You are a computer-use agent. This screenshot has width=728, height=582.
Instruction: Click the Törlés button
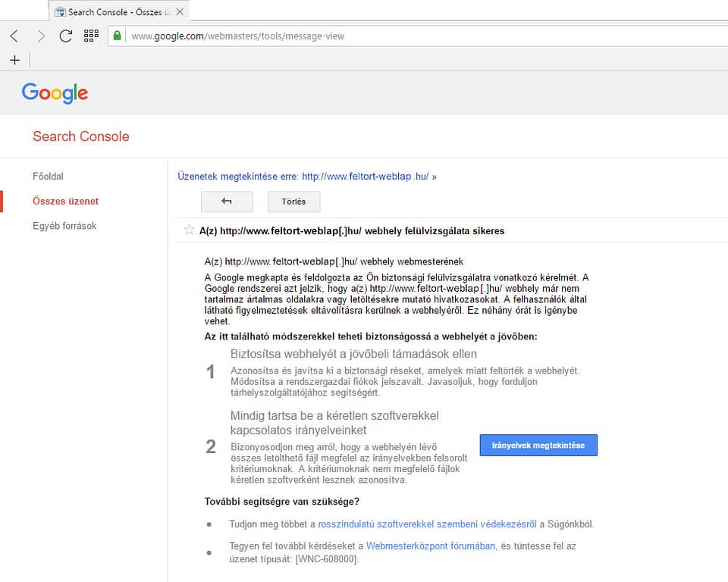click(293, 202)
